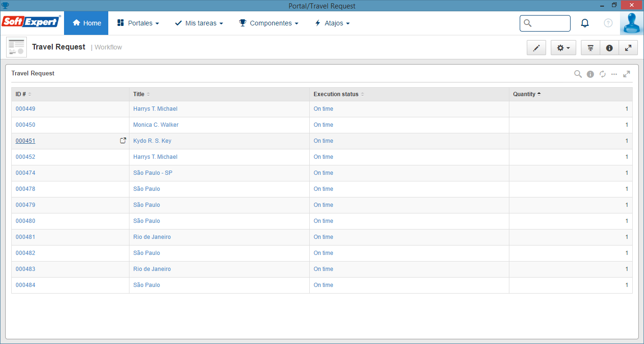The width and height of the screenshot is (644, 344).
Task: Open request 000449 link
Action: point(25,109)
